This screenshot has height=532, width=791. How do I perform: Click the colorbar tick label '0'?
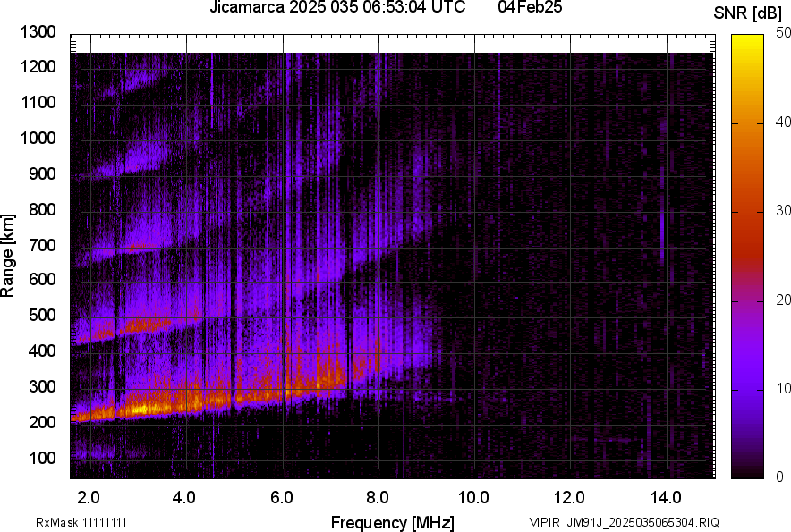(x=780, y=477)
